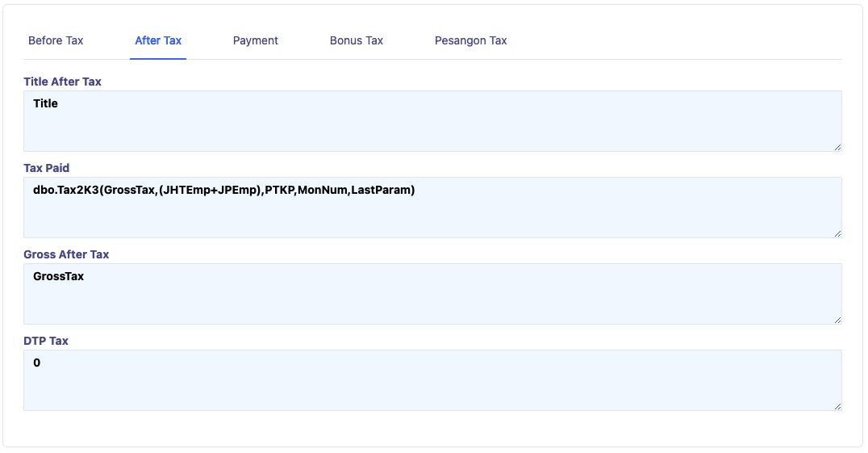The width and height of the screenshot is (868, 453).
Task: Click the GrossTax value text
Action: (58, 276)
